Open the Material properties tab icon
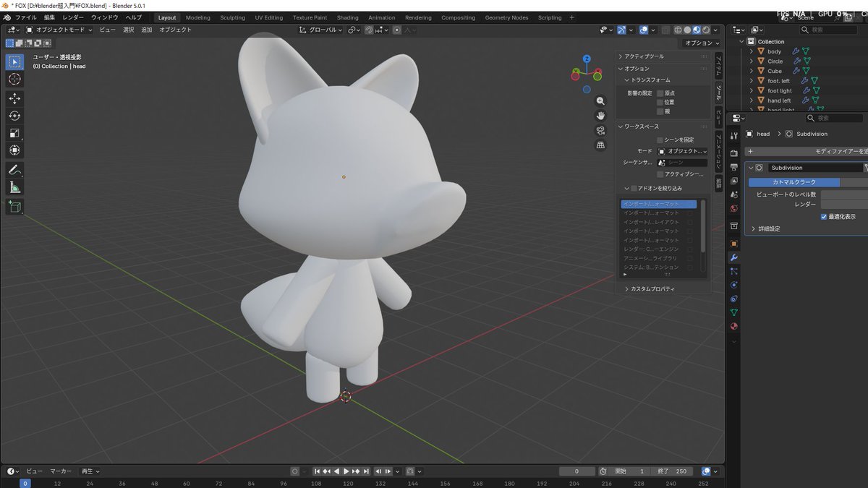Screen dimensions: 868x488 click(x=733, y=326)
